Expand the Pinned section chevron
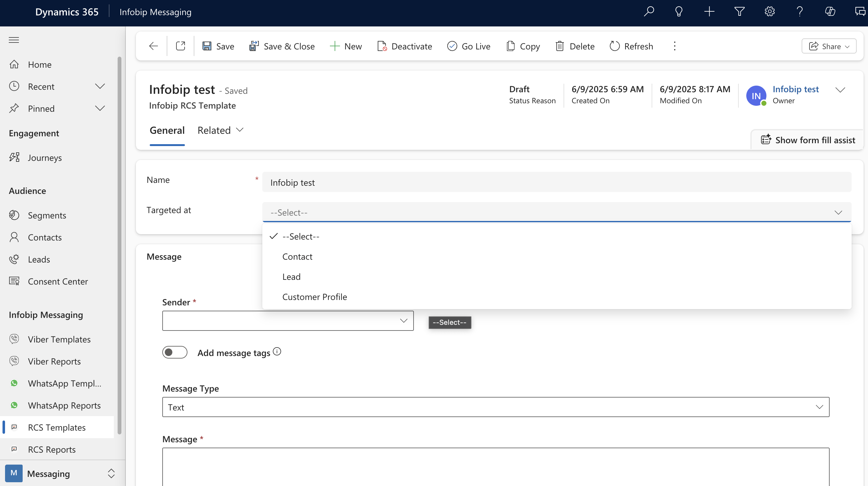Viewport: 868px width, 486px height. click(100, 108)
